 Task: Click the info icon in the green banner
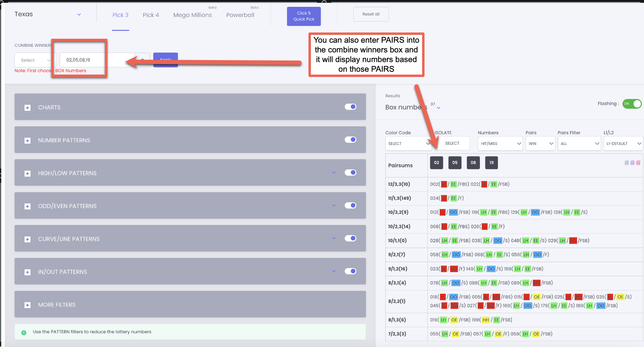click(x=24, y=332)
